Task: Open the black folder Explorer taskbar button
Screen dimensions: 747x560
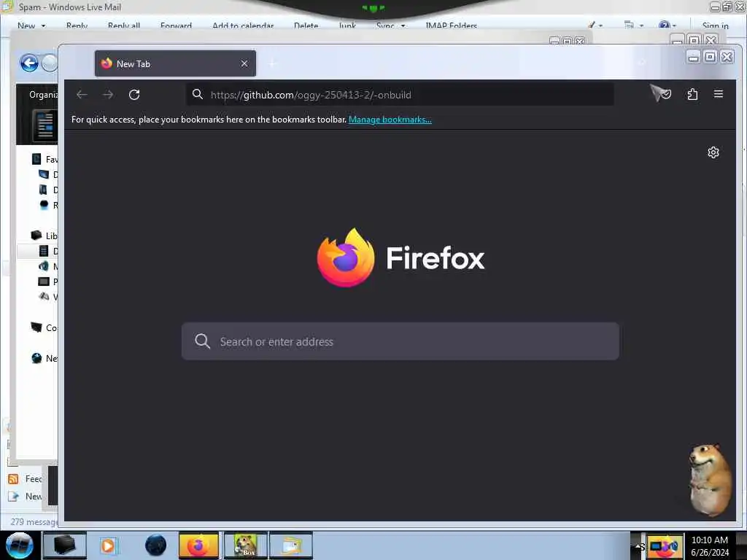Action: [x=65, y=545]
